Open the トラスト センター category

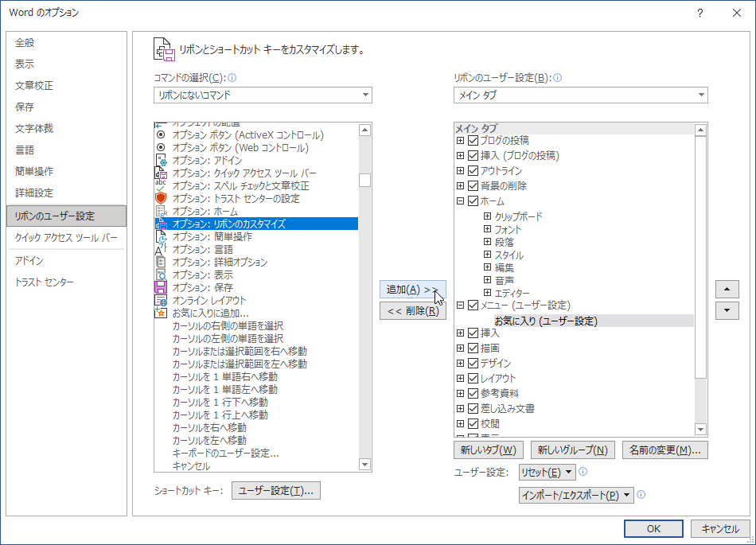click(67, 282)
